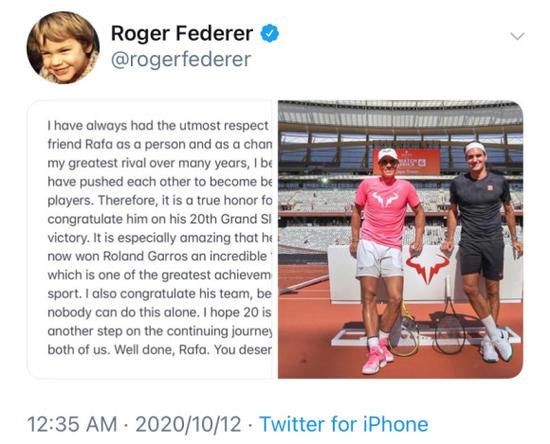Click the player wearing the white cap
The height and width of the screenshot is (444, 550).
pyautogui.click(x=384, y=260)
